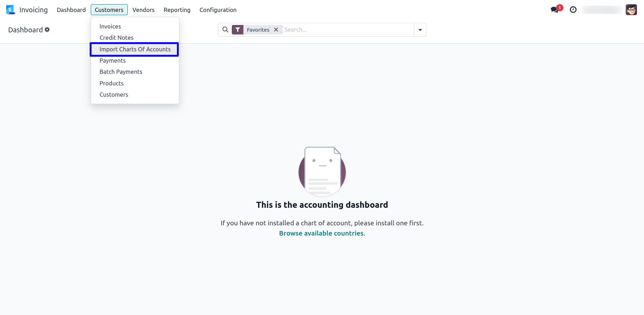This screenshot has width=644, height=315.
Task: Remove the Favorites filter with the X
Action: point(276,30)
